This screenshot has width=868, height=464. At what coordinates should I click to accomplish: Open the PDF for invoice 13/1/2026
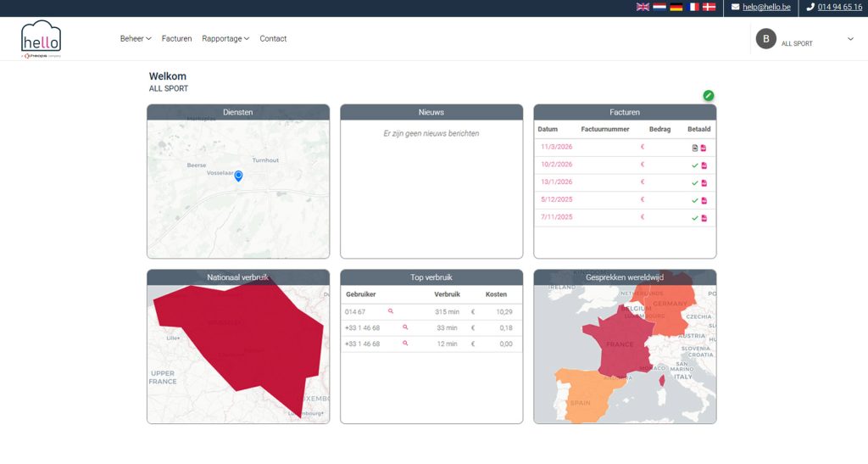pyautogui.click(x=704, y=183)
